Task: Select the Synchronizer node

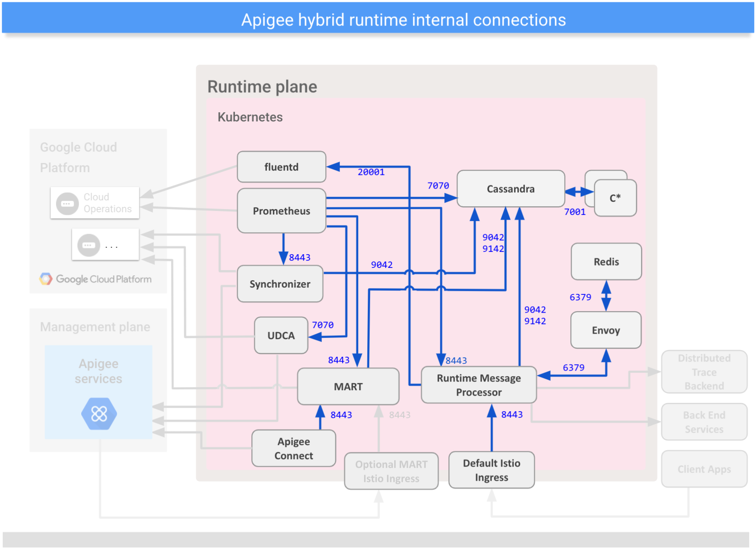Action: (280, 284)
